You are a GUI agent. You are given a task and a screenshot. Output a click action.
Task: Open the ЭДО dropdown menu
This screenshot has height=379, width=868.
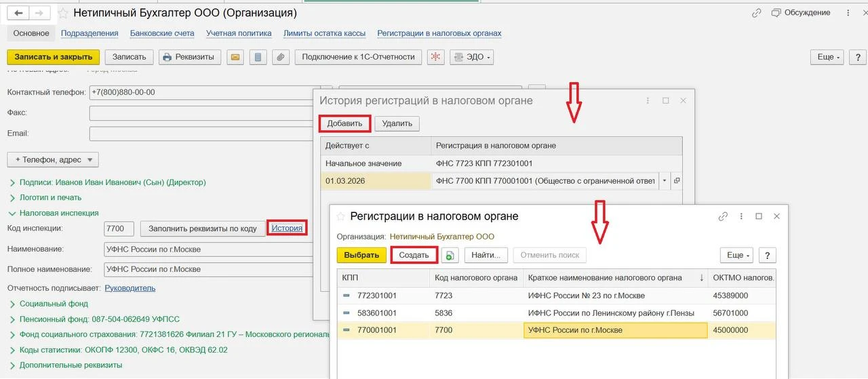471,57
